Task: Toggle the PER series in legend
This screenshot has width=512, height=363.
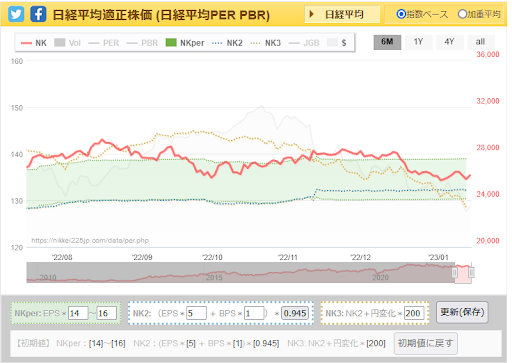Action: (x=104, y=43)
